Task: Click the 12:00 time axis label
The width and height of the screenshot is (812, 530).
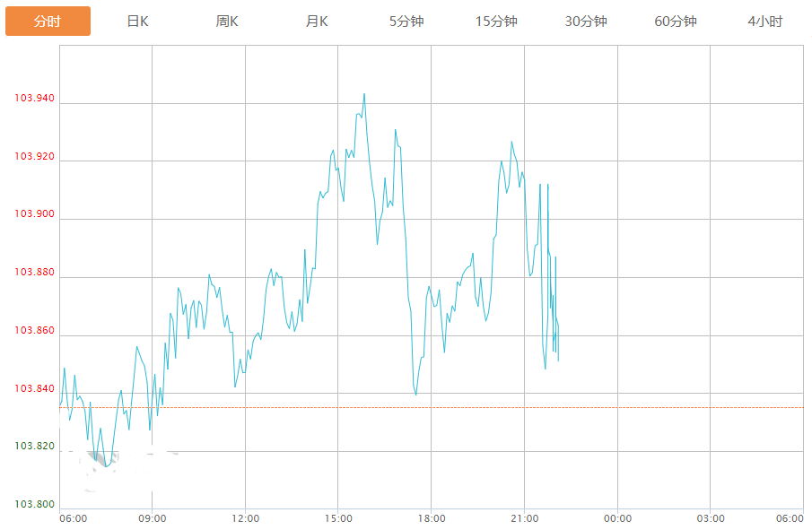Action: point(245,518)
